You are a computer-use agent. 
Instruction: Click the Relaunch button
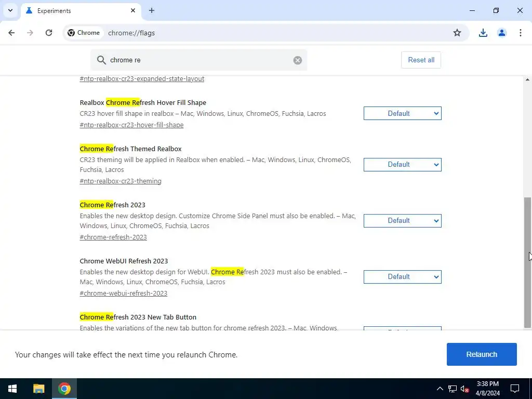482,354
